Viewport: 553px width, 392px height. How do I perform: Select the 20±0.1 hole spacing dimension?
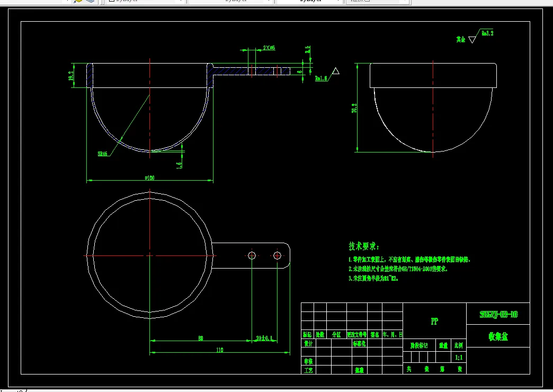(264, 338)
